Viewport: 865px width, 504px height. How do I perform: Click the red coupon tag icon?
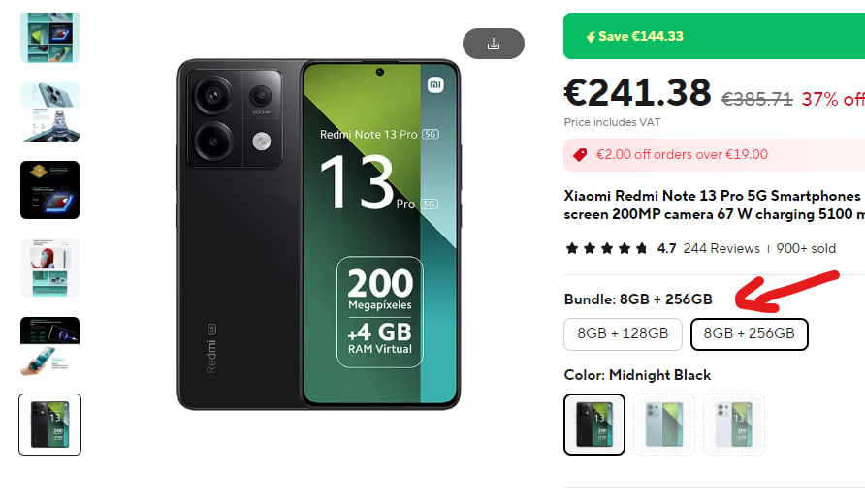pos(580,155)
